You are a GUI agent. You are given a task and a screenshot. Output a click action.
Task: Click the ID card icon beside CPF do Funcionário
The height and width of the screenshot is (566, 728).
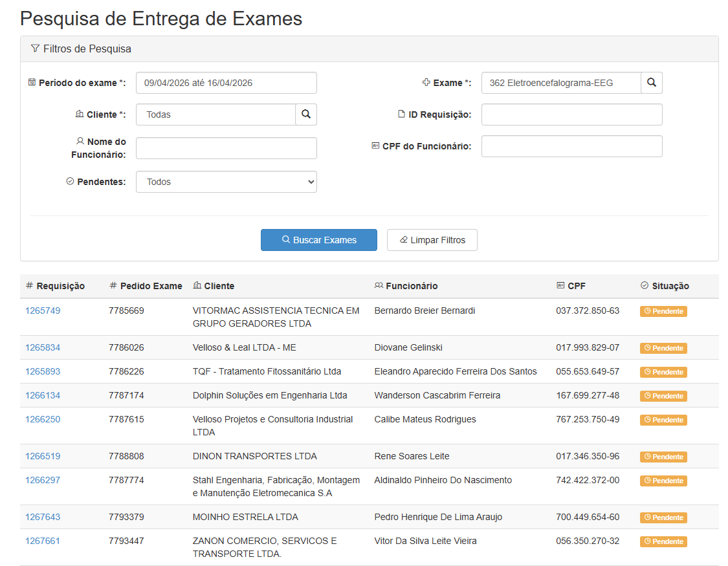(375, 146)
